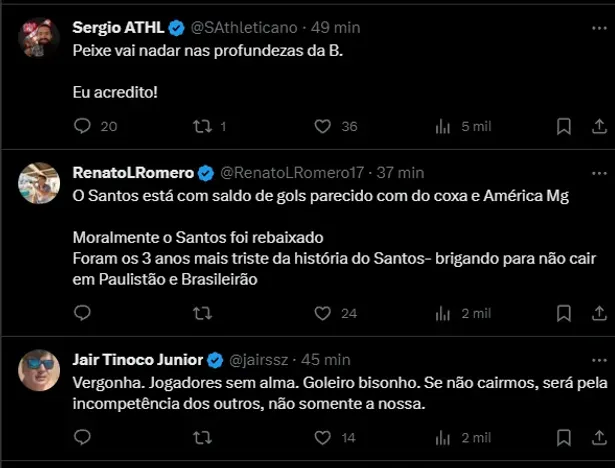Reply to Sergio ATHL's tweet
615x468 pixels.
tap(83, 126)
